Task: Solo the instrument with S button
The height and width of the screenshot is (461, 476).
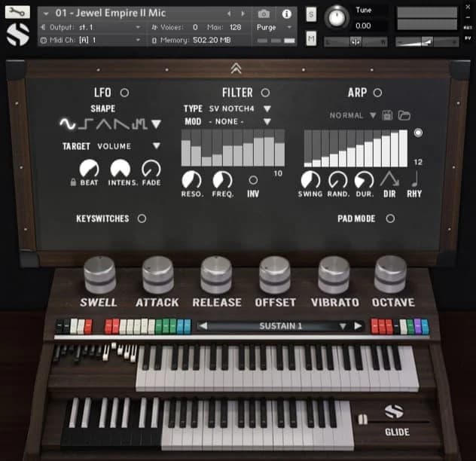Action: (x=311, y=14)
